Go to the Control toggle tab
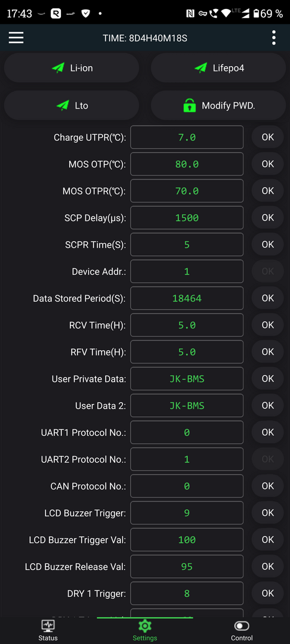This screenshot has width=290, height=644. [x=242, y=630]
